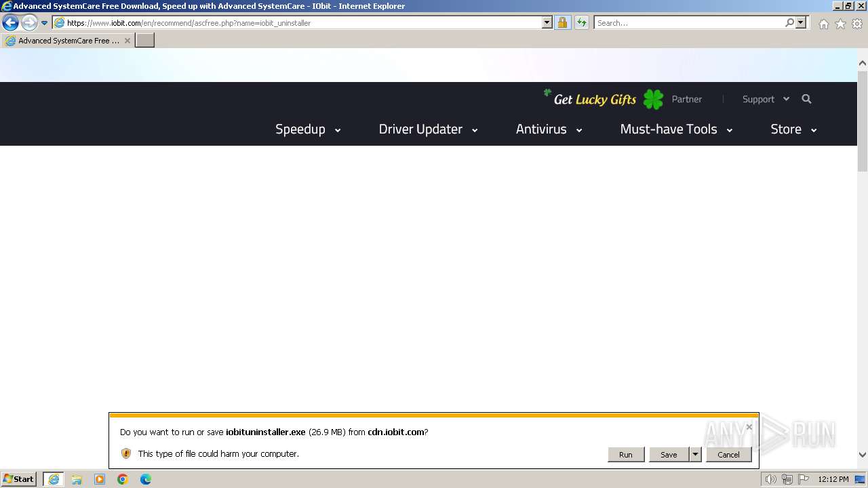Click the Search box field
The height and width of the screenshot is (488, 868).
[689, 22]
